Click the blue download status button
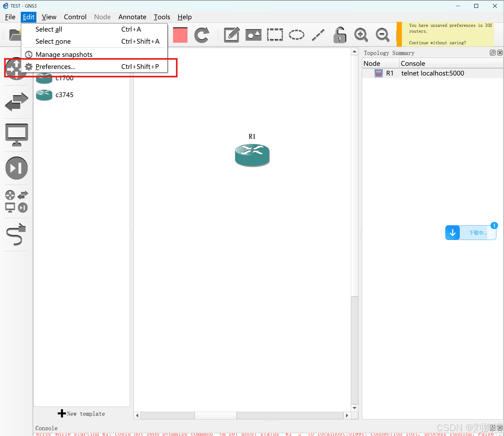 tap(471, 233)
